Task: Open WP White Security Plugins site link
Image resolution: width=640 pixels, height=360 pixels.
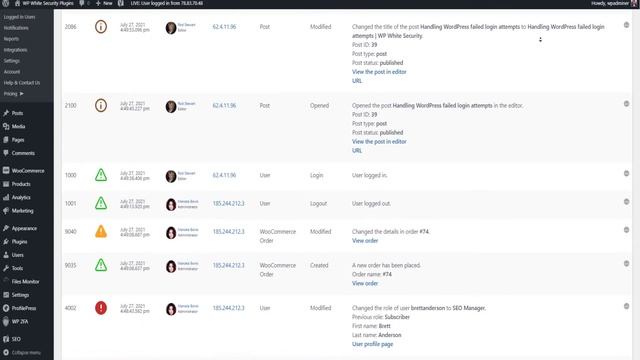Action: (x=44, y=3)
